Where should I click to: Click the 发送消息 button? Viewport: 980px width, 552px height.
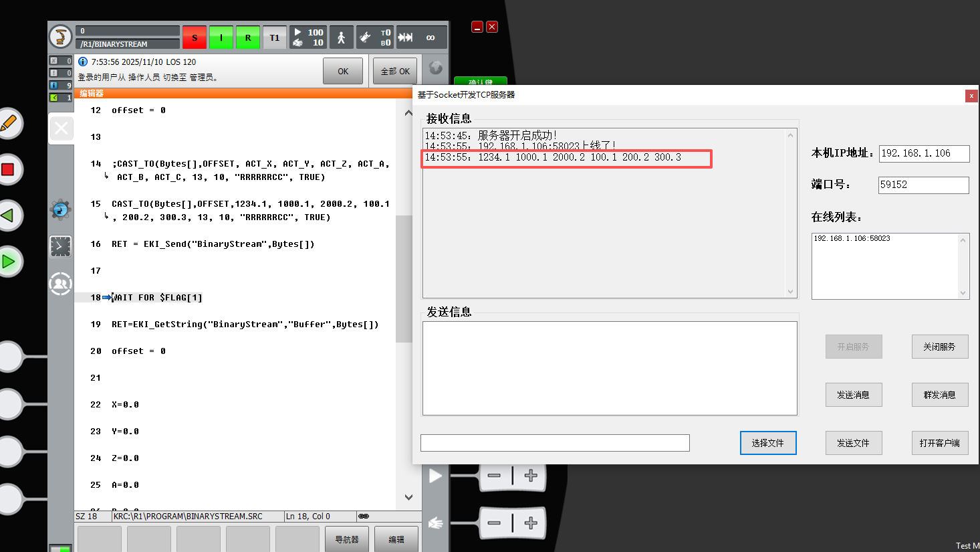(854, 395)
